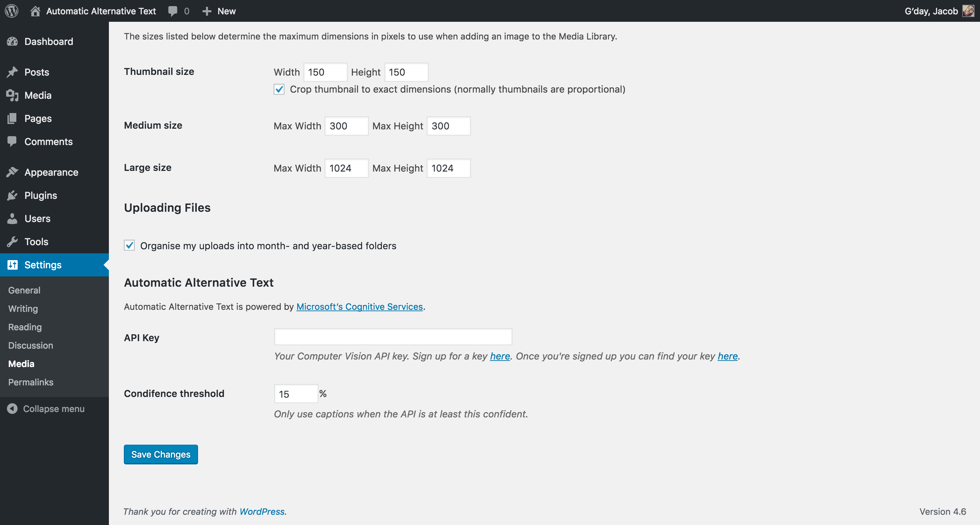Click Jacob's avatar thumbnail

tap(968, 11)
